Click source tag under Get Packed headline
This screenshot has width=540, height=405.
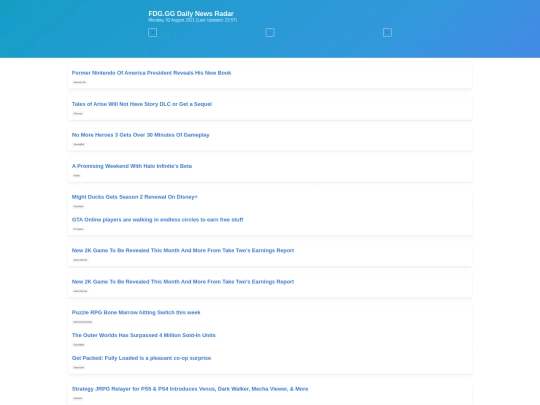point(79,367)
